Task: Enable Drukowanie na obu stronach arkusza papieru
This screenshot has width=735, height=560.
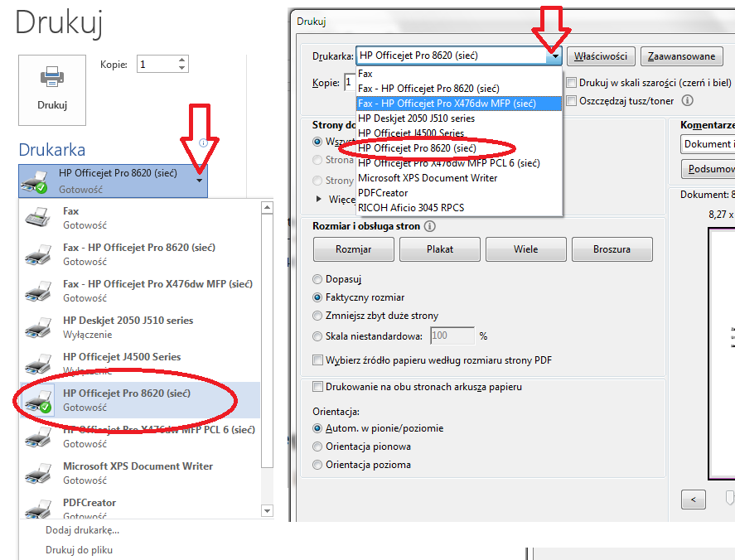Action: (318, 387)
